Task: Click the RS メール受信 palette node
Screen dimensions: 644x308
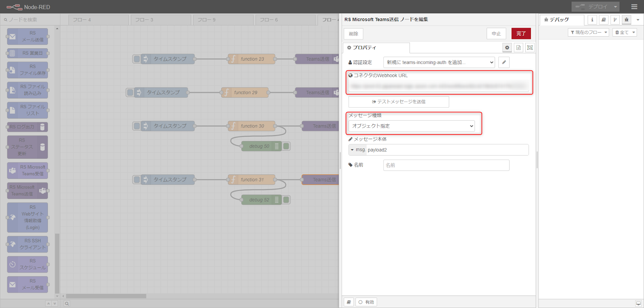Action: pos(27,284)
